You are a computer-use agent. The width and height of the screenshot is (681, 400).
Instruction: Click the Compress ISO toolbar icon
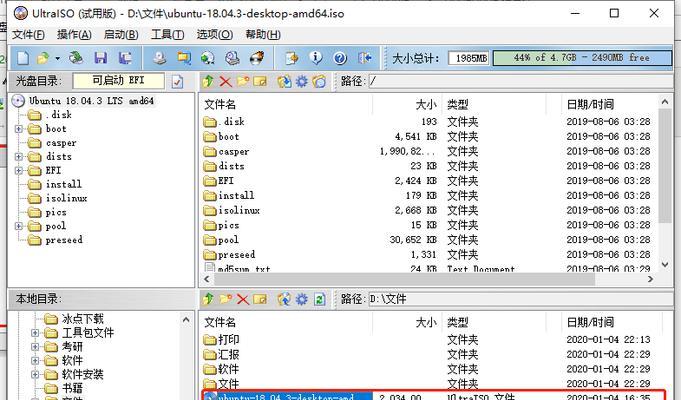[x=184, y=58]
